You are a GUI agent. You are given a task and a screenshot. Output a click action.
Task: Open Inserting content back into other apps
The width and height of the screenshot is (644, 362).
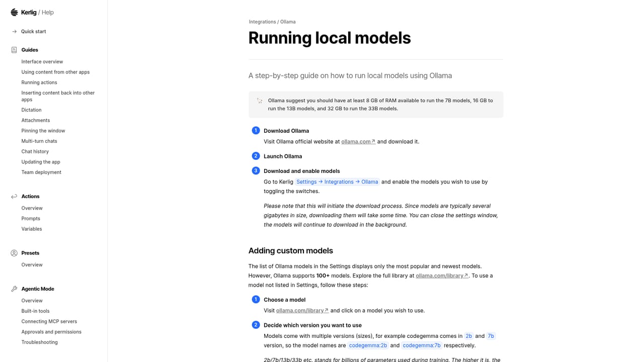click(x=58, y=96)
